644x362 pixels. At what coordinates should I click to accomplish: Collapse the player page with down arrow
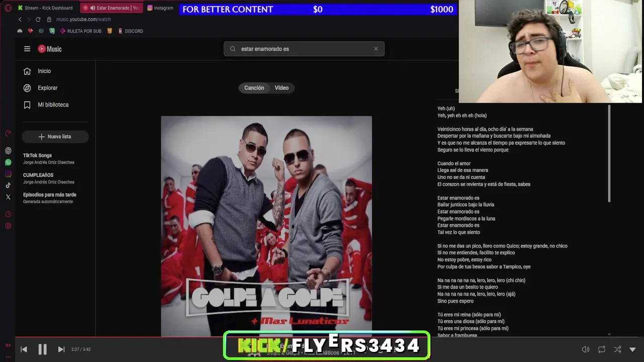[x=632, y=349]
